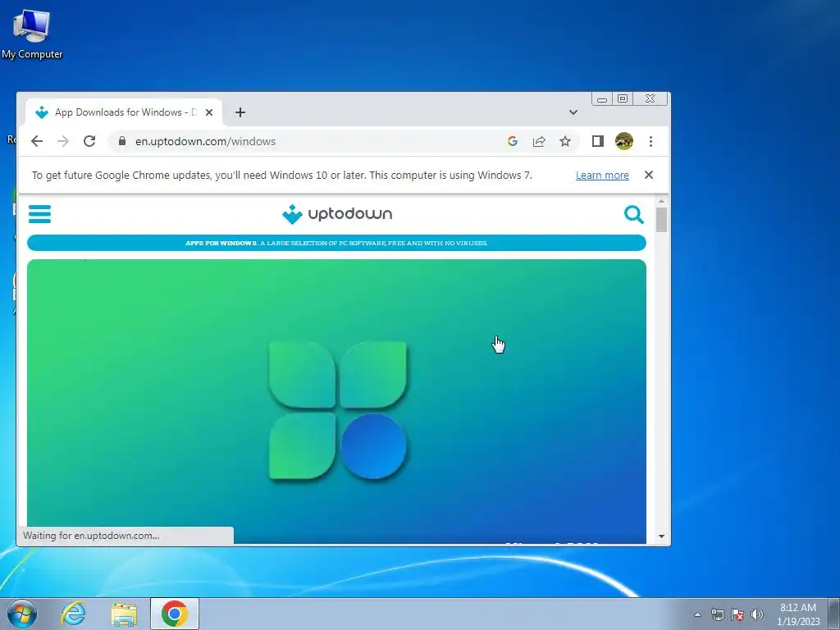The height and width of the screenshot is (630, 840).
Task: Bookmark this tab with the star icon
Action: coord(565,141)
